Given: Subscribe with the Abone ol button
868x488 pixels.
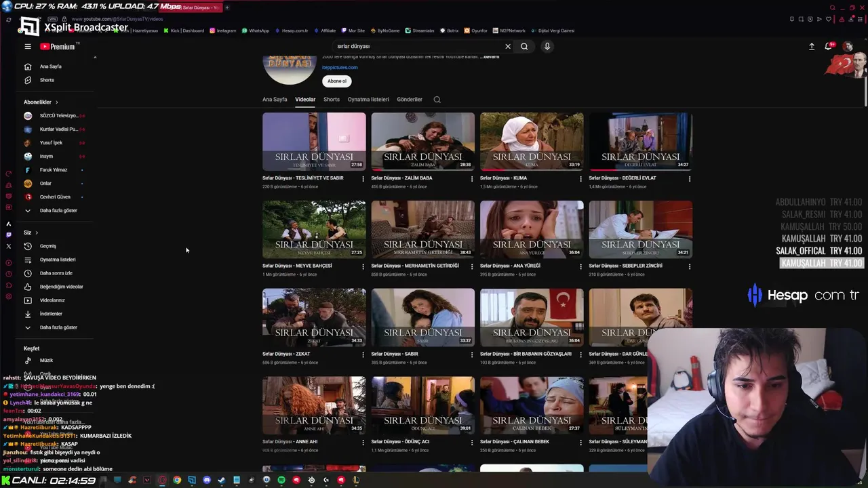Looking at the screenshot, I should pyautogui.click(x=337, y=81).
